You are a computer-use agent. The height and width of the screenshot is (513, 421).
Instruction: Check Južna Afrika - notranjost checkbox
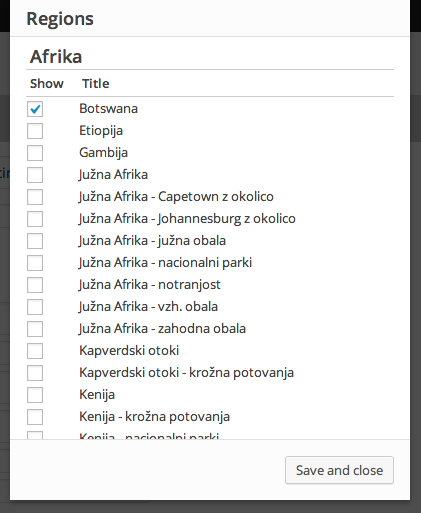click(35, 285)
